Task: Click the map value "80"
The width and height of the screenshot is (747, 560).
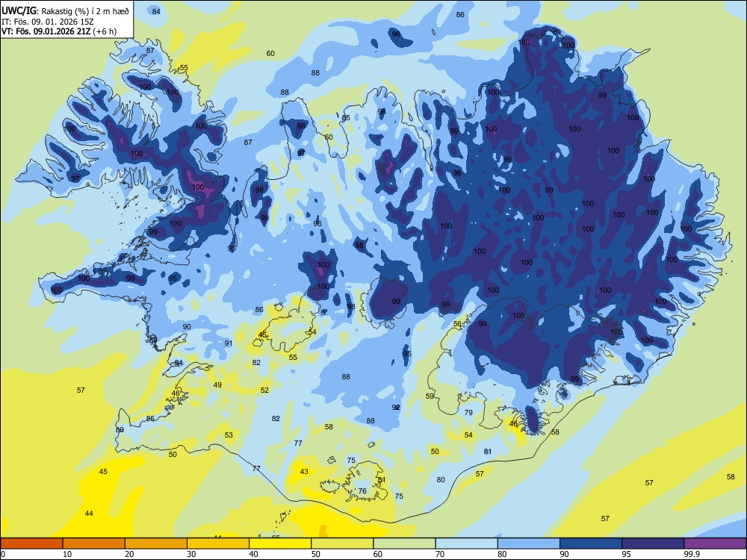Action: [441, 479]
